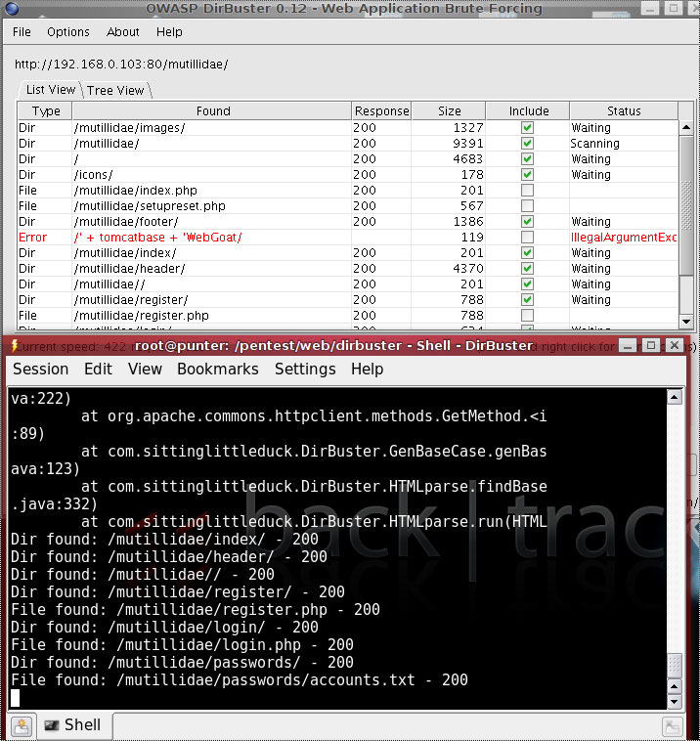Open the DirBuster File menu
This screenshot has height=741, width=700.
[22, 32]
